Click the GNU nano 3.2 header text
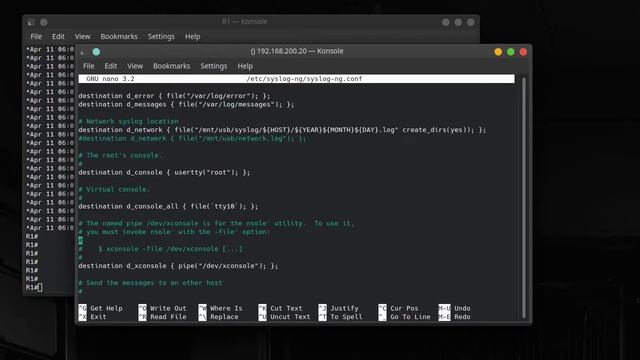The width and height of the screenshot is (640, 360). click(x=110, y=79)
